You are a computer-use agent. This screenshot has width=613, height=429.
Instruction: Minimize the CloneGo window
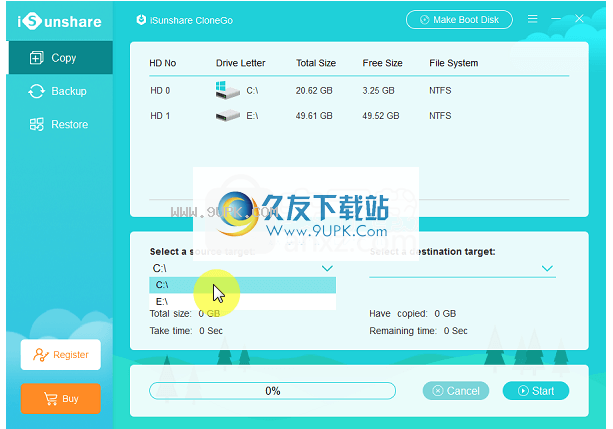point(556,18)
